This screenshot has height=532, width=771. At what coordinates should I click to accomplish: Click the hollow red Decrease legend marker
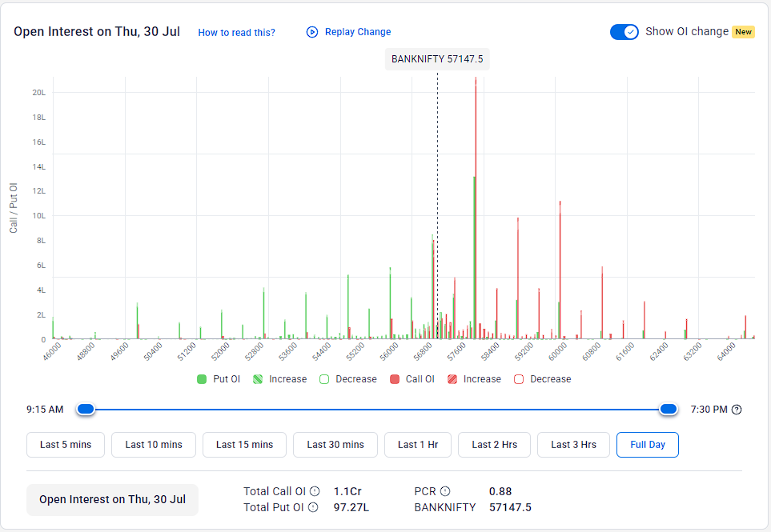click(519, 379)
